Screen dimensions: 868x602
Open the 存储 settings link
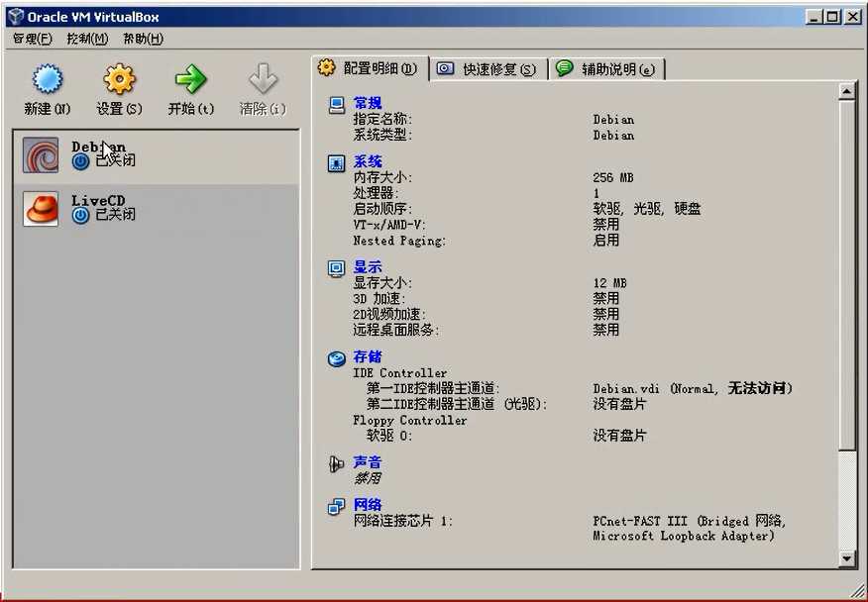pyautogui.click(x=368, y=356)
